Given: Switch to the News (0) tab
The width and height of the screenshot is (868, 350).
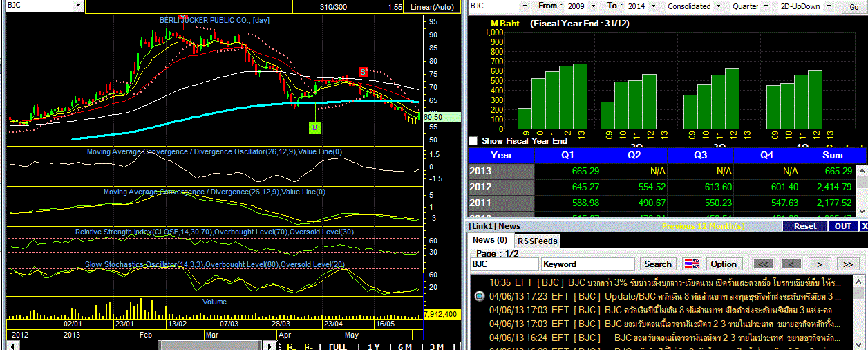Looking at the screenshot, I should tap(490, 240).
